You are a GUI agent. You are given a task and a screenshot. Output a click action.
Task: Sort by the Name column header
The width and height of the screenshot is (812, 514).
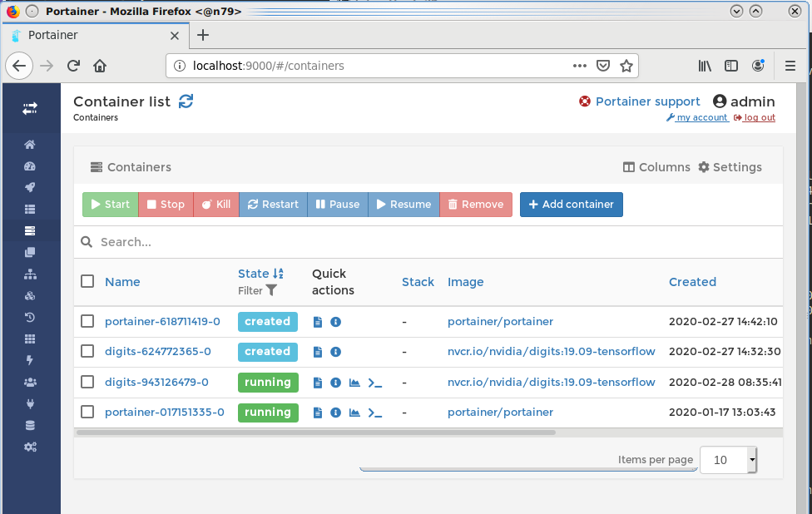[123, 282]
